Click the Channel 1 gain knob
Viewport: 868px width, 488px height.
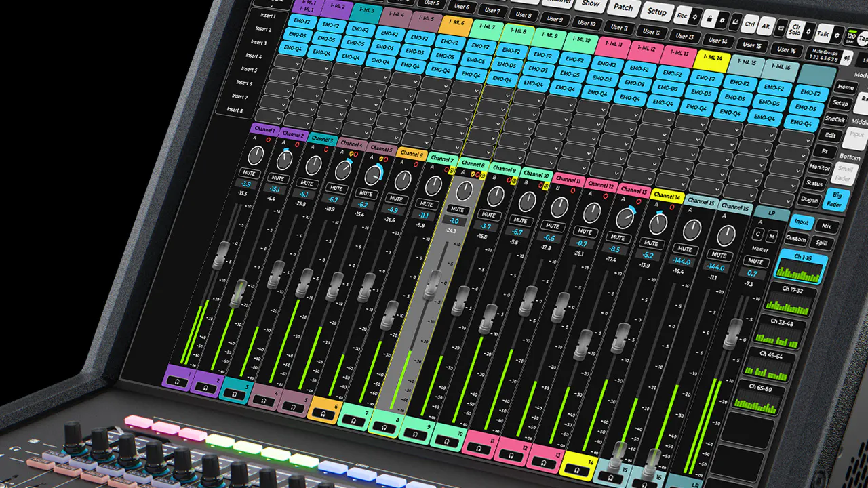256,156
